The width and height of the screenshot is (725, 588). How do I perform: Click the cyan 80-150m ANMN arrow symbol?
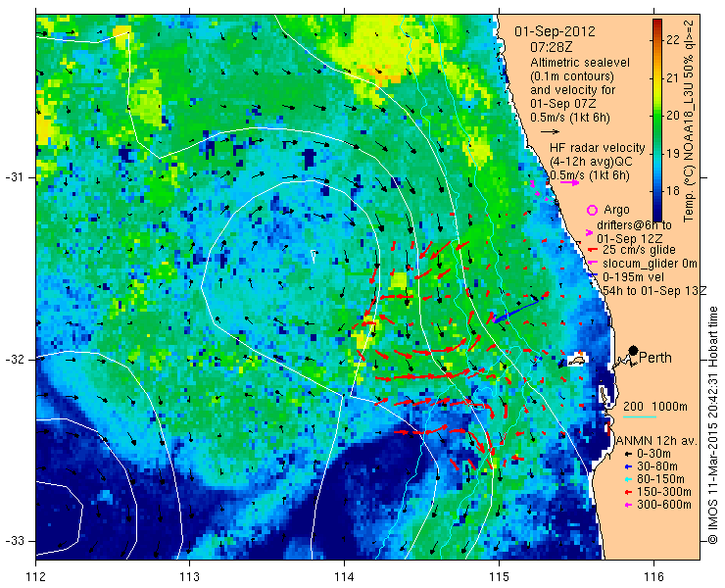[x=628, y=479]
